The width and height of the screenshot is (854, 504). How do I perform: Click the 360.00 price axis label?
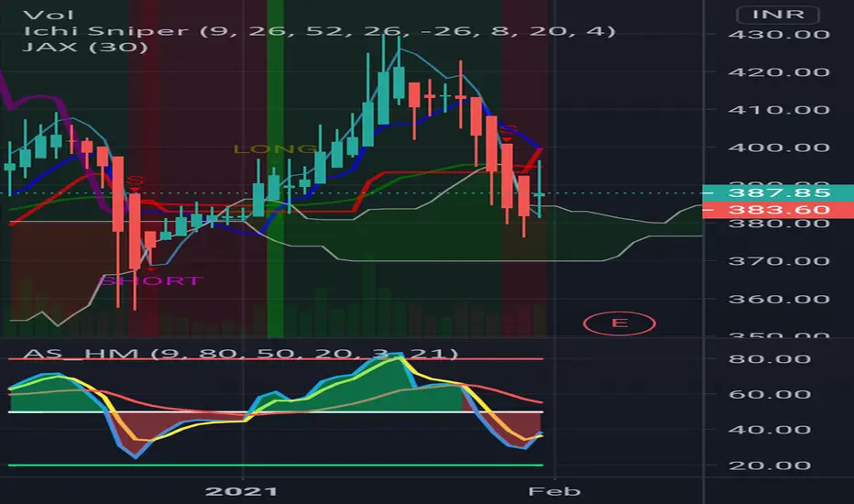779,299
